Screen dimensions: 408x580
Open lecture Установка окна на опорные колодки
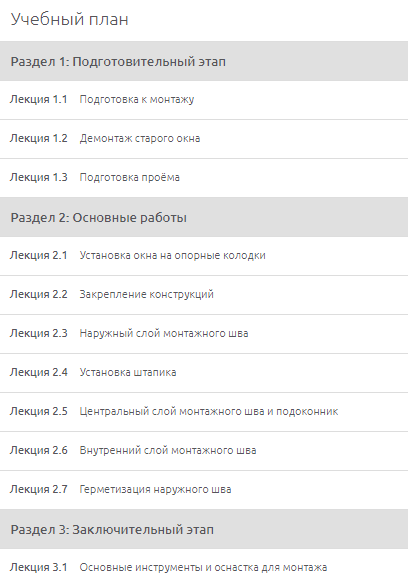tap(204, 256)
